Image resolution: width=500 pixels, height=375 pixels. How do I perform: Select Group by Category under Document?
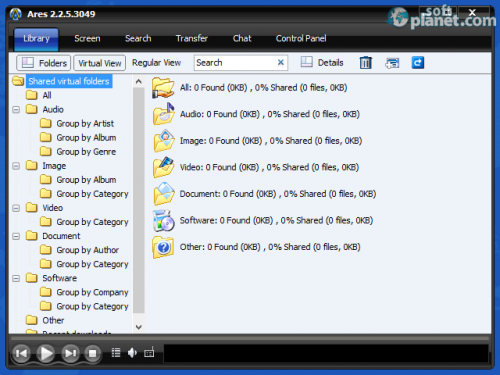92,264
